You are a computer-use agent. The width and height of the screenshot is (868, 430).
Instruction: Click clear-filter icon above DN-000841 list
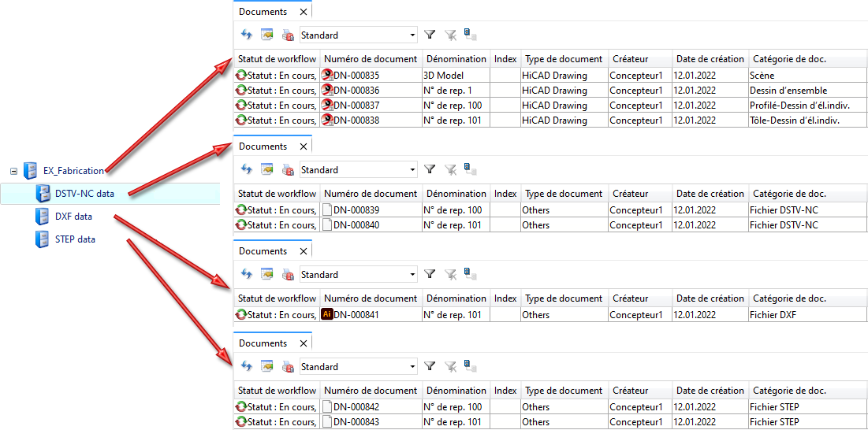click(x=451, y=274)
